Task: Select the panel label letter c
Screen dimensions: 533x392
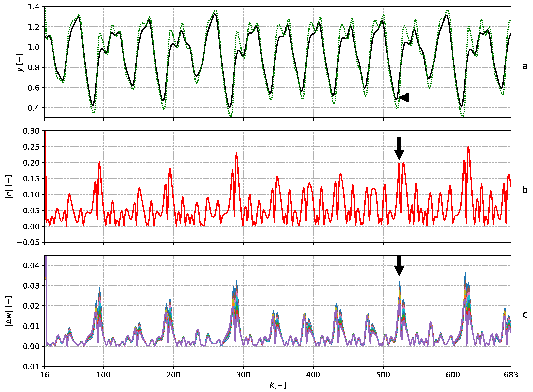Action: [525, 315]
